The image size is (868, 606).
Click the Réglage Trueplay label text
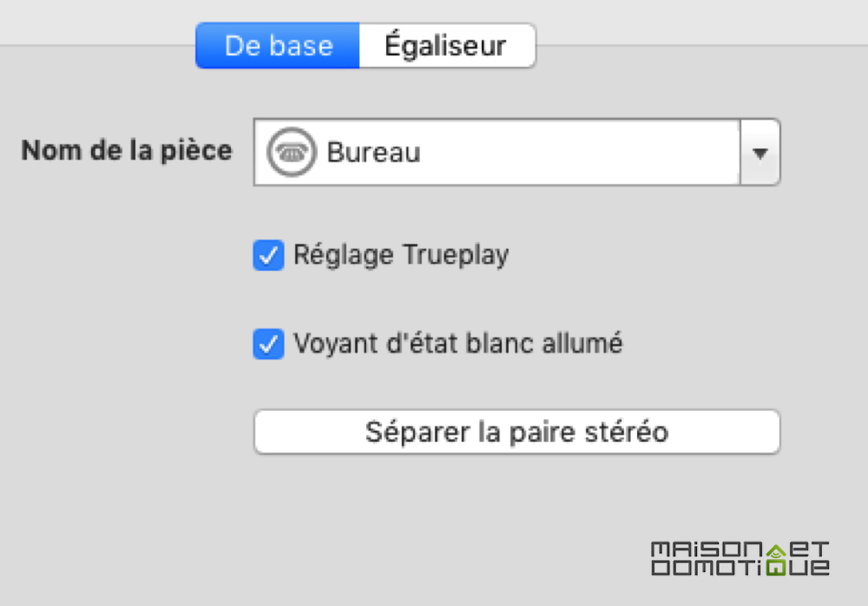[401, 255]
